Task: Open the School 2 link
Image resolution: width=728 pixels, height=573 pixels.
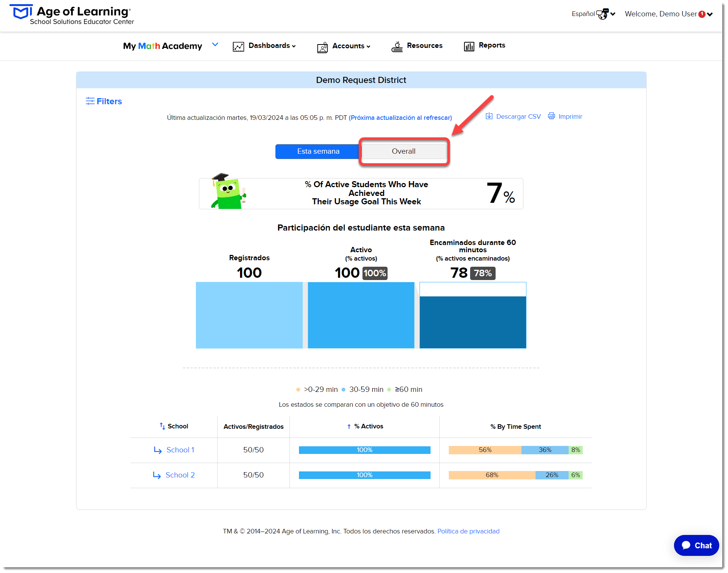Action: (x=180, y=475)
